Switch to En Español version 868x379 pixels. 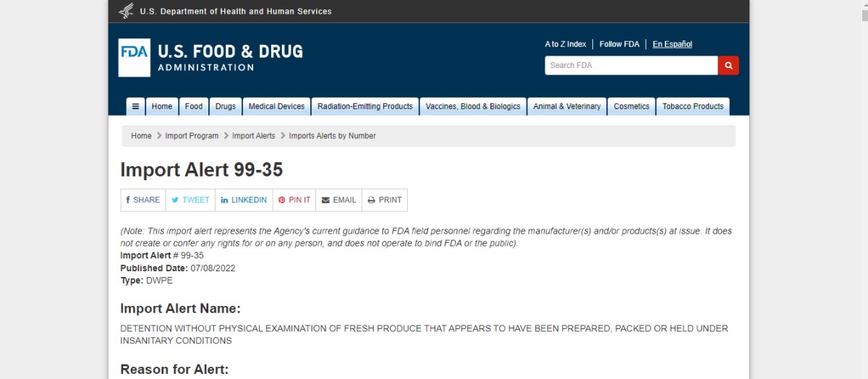(672, 44)
